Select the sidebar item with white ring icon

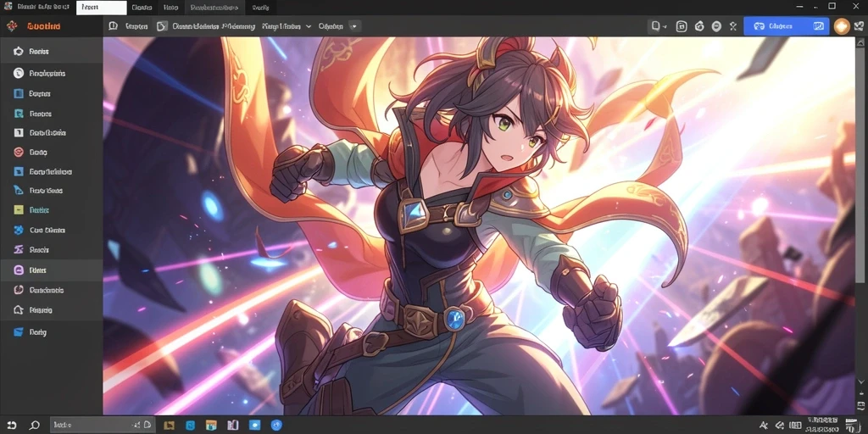[x=52, y=73]
